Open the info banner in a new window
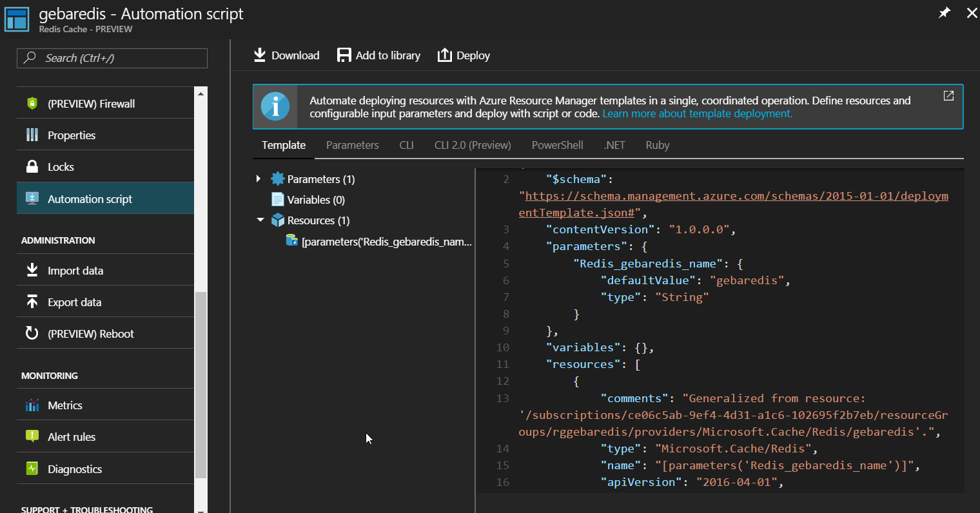The height and width of the screenshot is (513, 980). pyautogui.click(x=948, y=96)
